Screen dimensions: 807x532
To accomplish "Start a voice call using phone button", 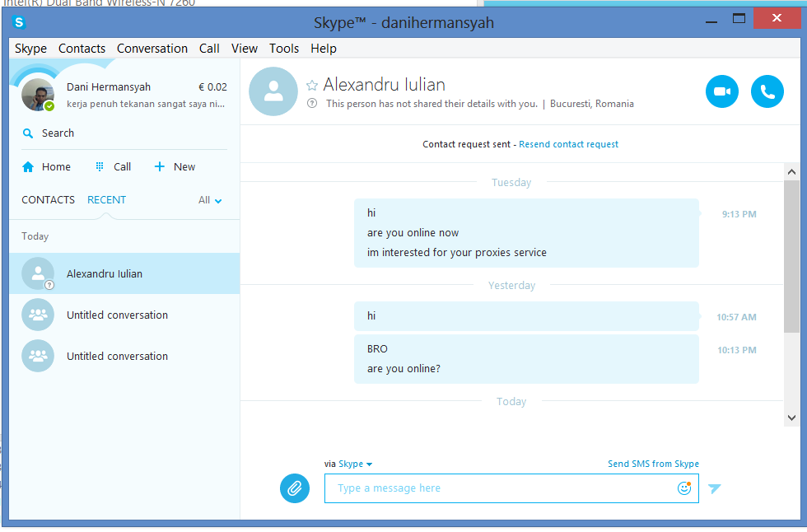I will tap(767, 91).
